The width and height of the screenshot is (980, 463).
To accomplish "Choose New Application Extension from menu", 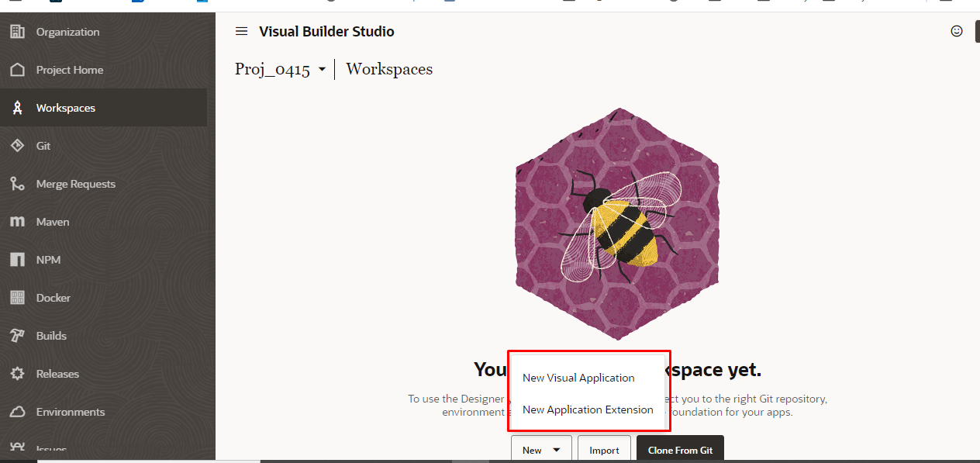I will 589,409.
